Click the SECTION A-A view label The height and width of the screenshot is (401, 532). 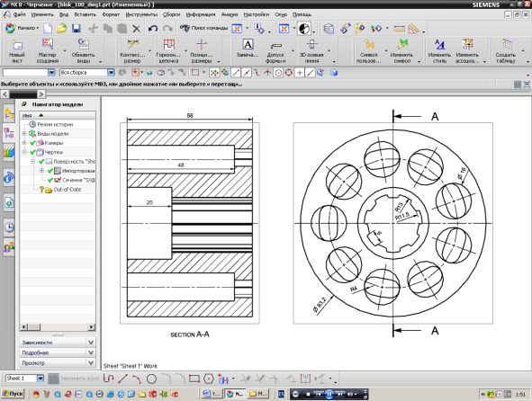tap(190, 334)
